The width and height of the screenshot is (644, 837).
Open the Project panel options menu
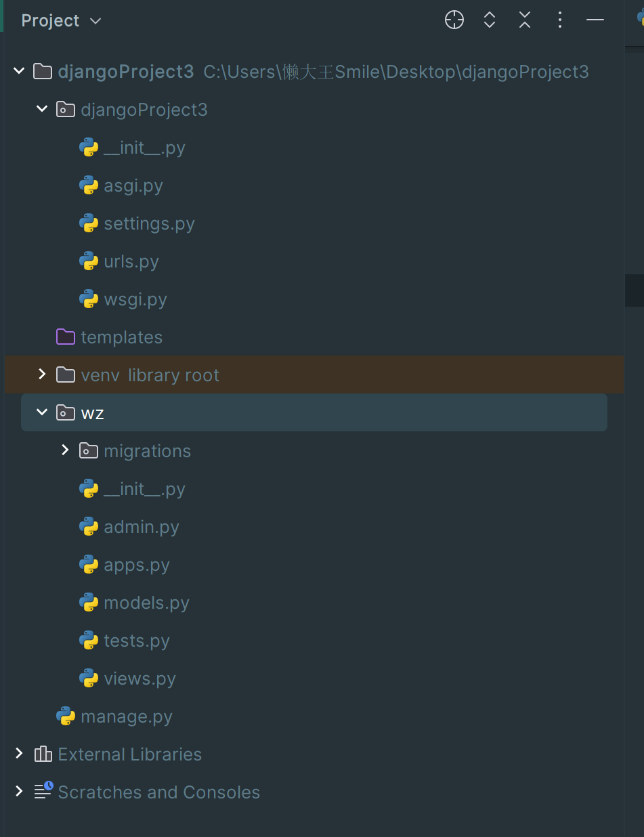560,20
